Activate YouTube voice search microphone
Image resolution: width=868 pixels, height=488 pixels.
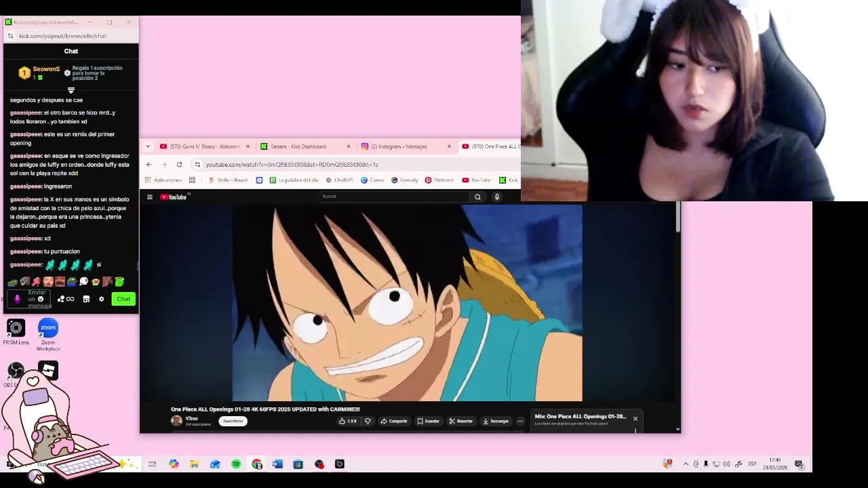[x=497, y=197]
